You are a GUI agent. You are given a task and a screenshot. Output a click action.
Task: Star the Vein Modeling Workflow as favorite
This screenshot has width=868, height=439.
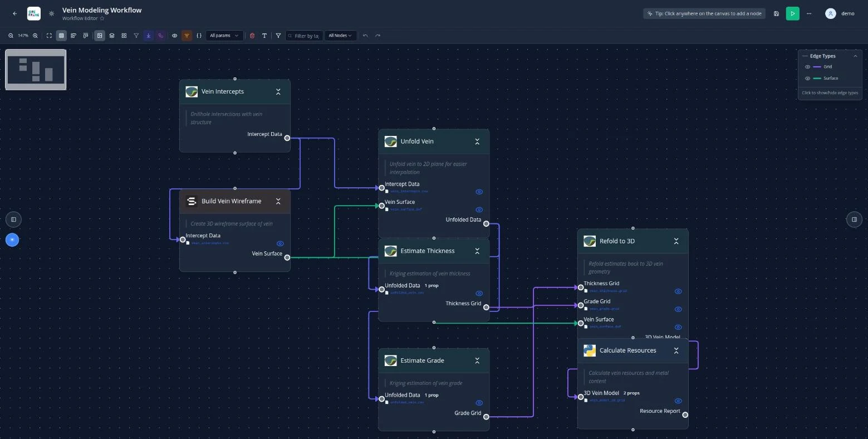tap(102, 18)
